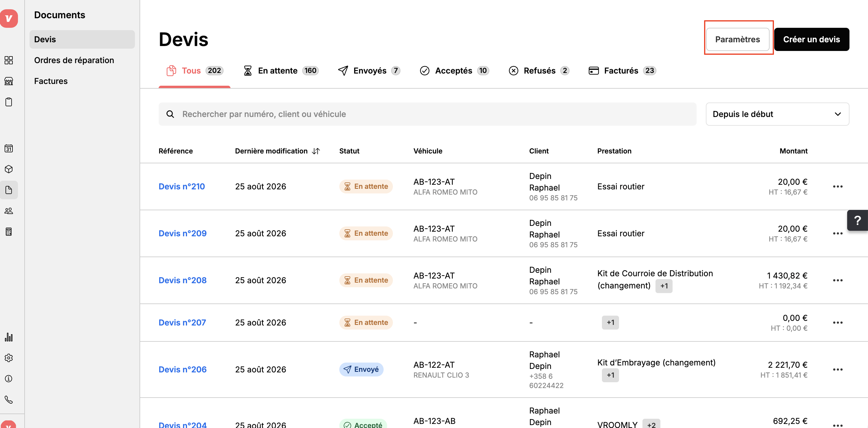The image size is (868, 428).
Task: Click the Montant column header
Action: coord(793,151)
